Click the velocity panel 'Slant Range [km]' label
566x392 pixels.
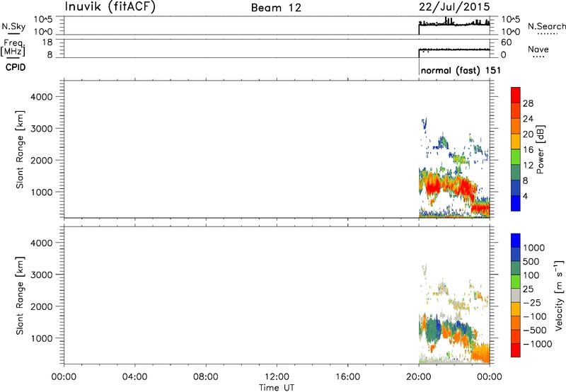click(x=20, y=296)
